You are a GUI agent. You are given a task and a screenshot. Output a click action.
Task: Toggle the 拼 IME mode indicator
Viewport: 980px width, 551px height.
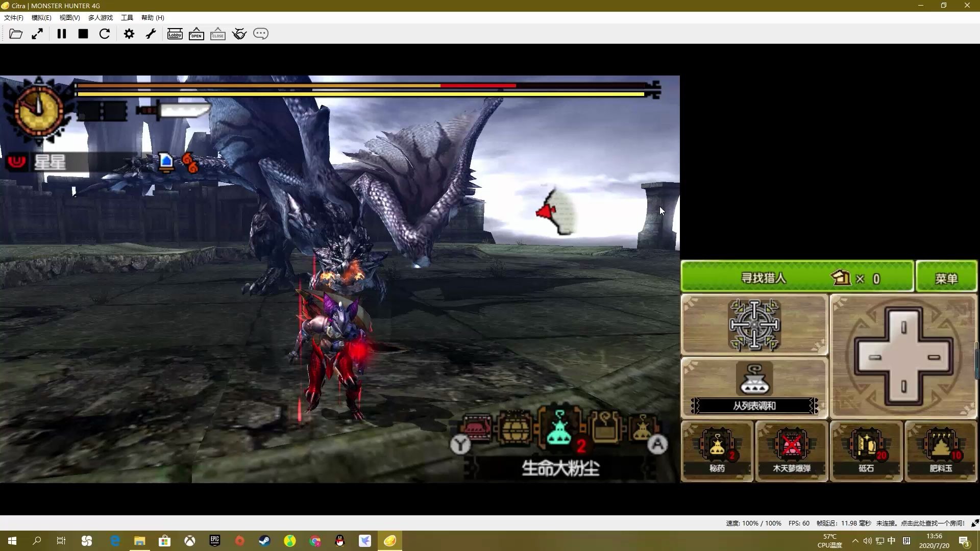click(906, 541)
